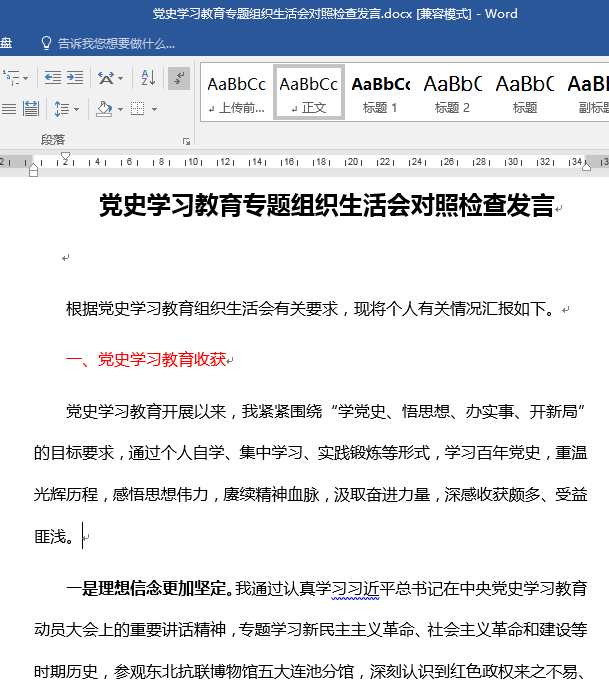Click the bold text 一是理想信念更加坚定
Viewport: 609px width, 690px height.
coord(146,588)
